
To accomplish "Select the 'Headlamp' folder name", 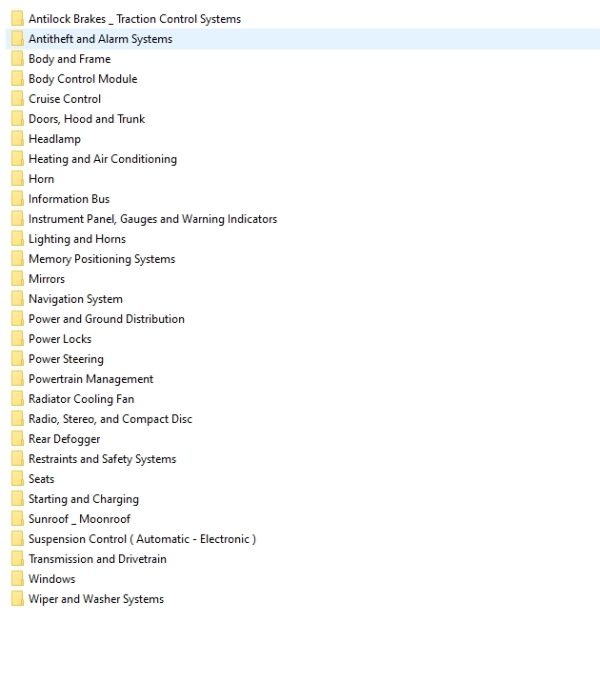I will point(54,139).
